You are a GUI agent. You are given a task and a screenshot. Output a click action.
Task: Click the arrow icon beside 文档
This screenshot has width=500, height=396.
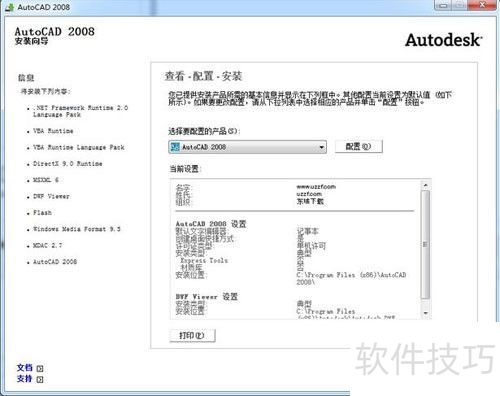click(40, 369)
